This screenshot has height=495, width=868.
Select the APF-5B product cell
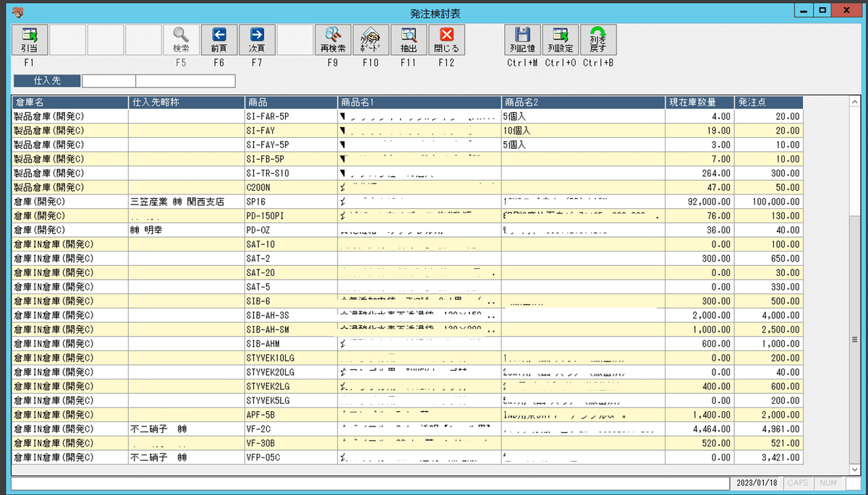[291, 415]
